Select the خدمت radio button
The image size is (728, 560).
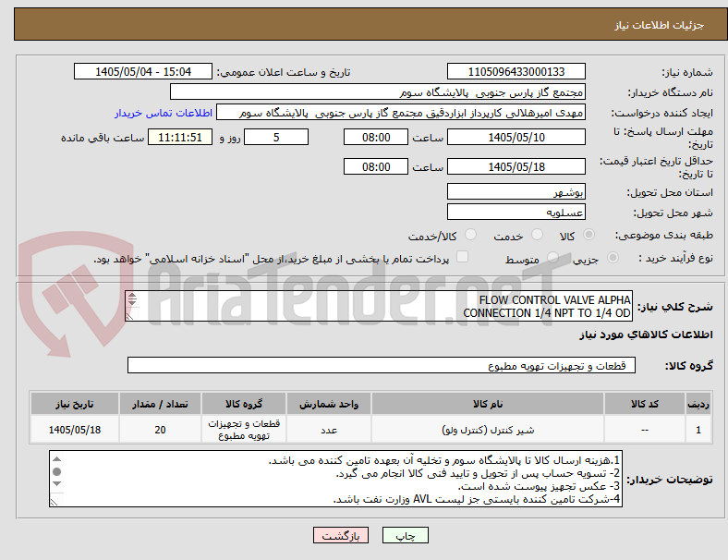tap(537, 235)
